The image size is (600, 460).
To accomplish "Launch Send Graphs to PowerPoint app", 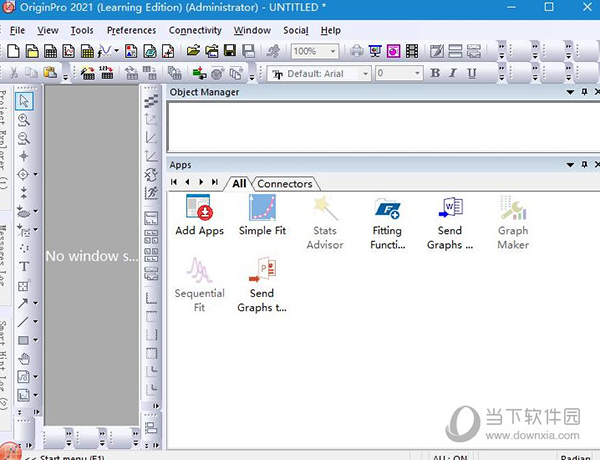I will pyautogui.click(x=262, y=285).
